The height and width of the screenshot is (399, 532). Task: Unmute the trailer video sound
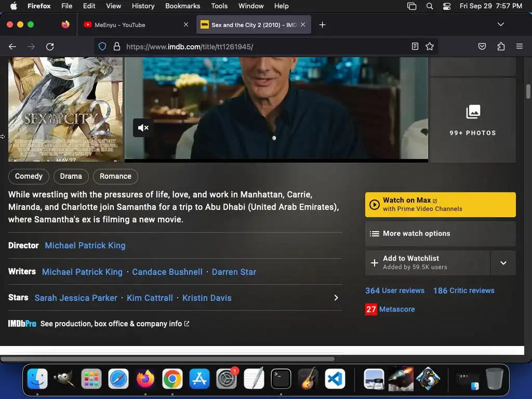coord(143,128)
